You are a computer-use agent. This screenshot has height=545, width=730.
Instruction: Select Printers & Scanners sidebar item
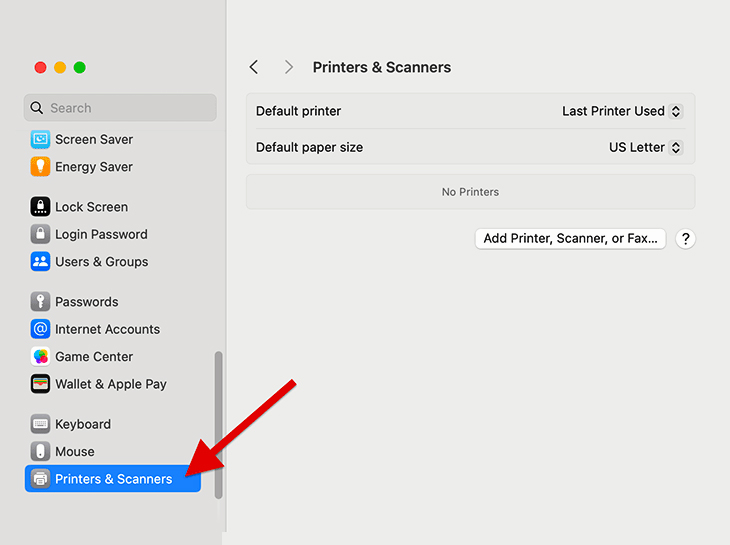point(112,479)
